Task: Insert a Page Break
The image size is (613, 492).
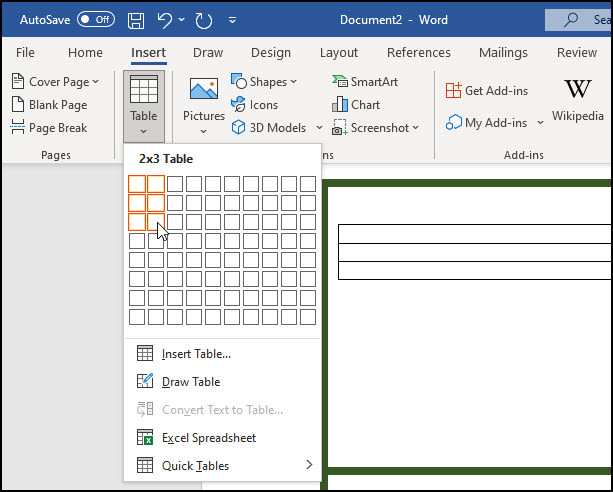Action: pos(50,127)
